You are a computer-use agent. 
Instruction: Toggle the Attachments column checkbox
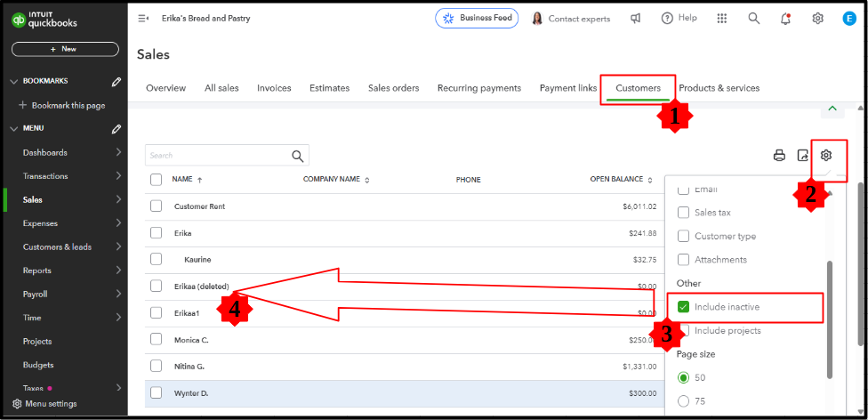(x=684, y=260)
